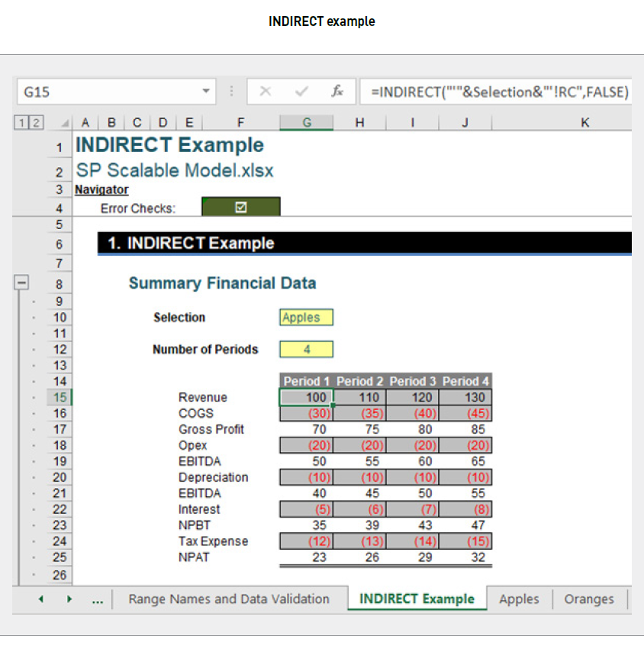Click the next sheet navigation arrow

(69, 599)
